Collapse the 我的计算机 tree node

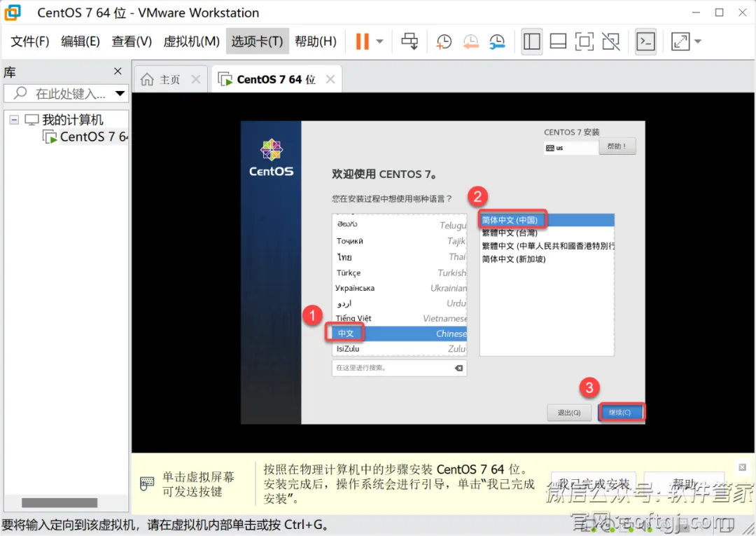[x=15, y=120]
